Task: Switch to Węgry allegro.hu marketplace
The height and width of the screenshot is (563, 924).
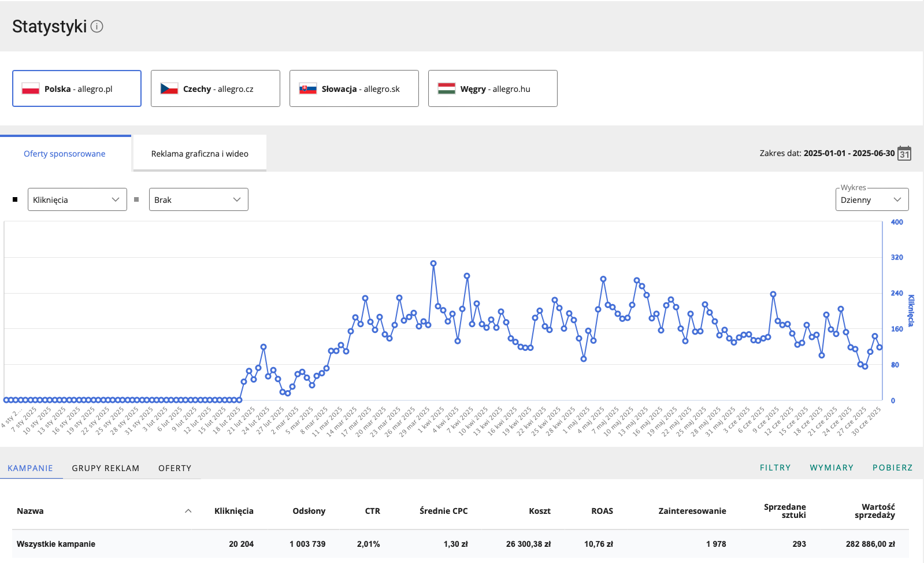Action: coord(493,89)
